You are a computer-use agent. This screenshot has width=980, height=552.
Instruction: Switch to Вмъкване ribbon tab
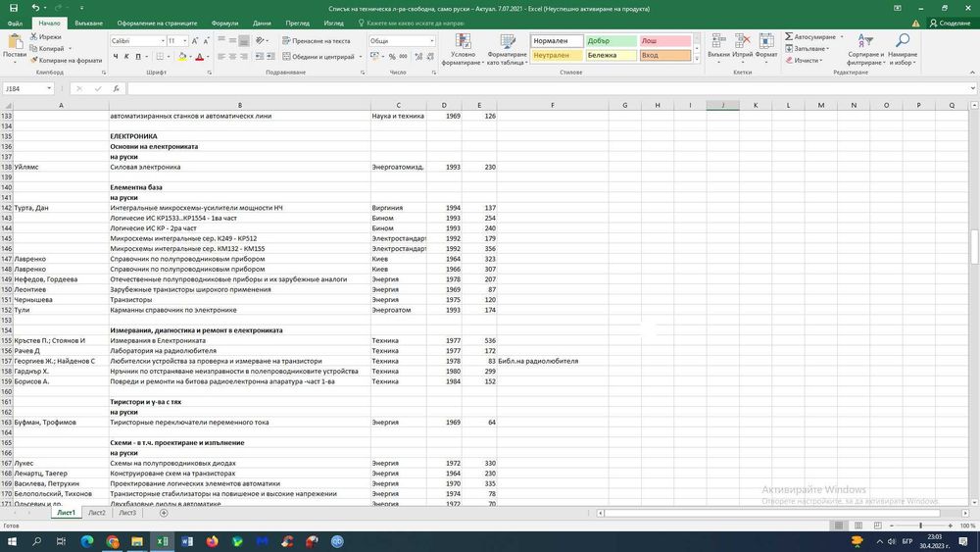[x=89, y=24]
